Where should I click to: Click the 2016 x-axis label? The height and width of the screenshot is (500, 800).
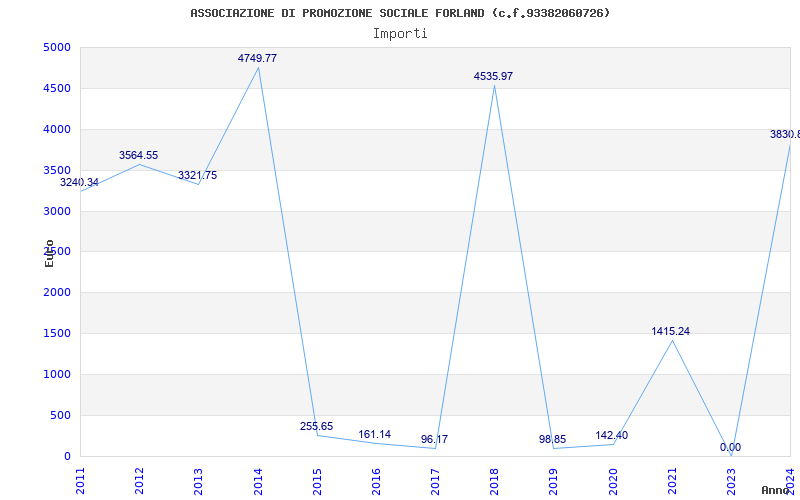(x=376, y=482)
